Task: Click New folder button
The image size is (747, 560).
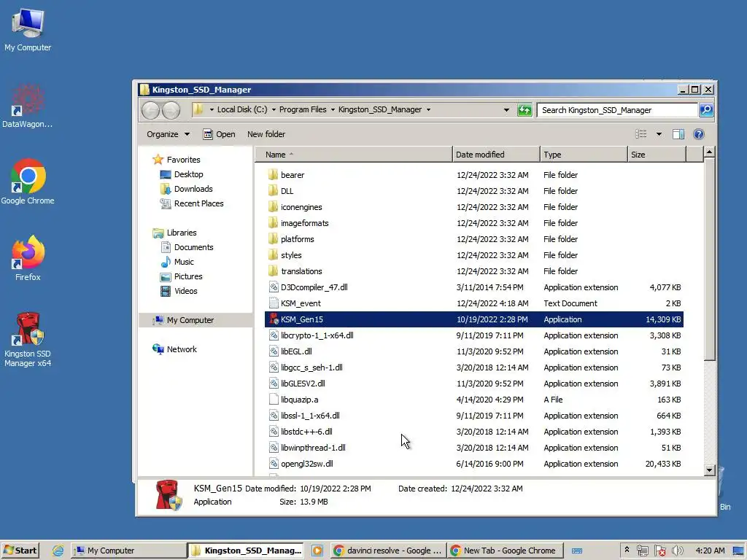Action: [x=266, y=134]
